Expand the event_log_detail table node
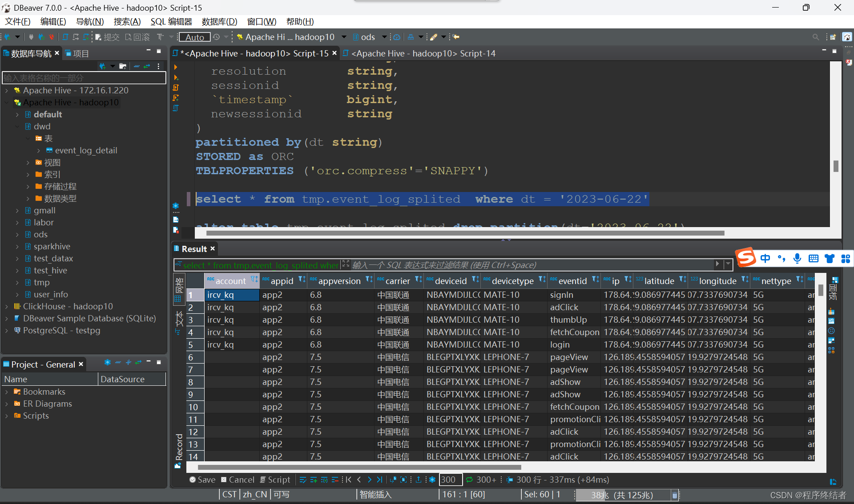Image resolution: width=854 pixels, height=504 pixels. [x=39, y=151]
